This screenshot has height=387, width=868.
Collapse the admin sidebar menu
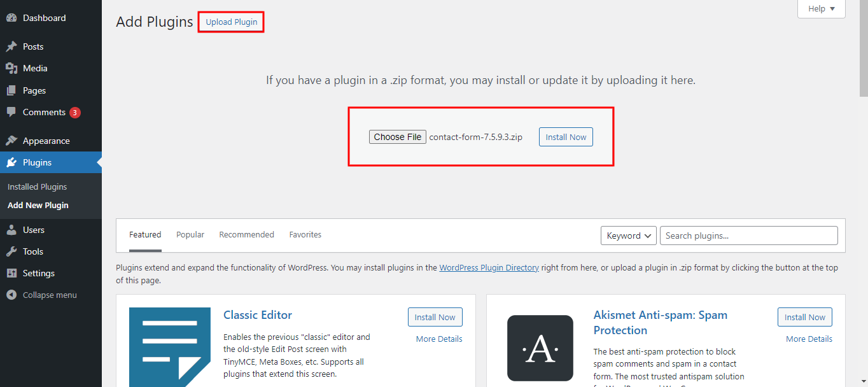(x=42, y=295)
